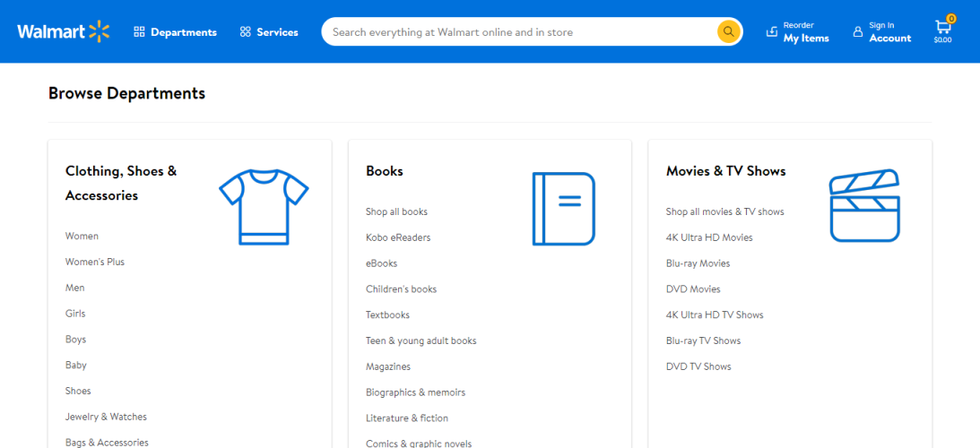
Task: Click the clapperboard Movies & TV icon
Action: pyautogui.click(x=864, y=205)
